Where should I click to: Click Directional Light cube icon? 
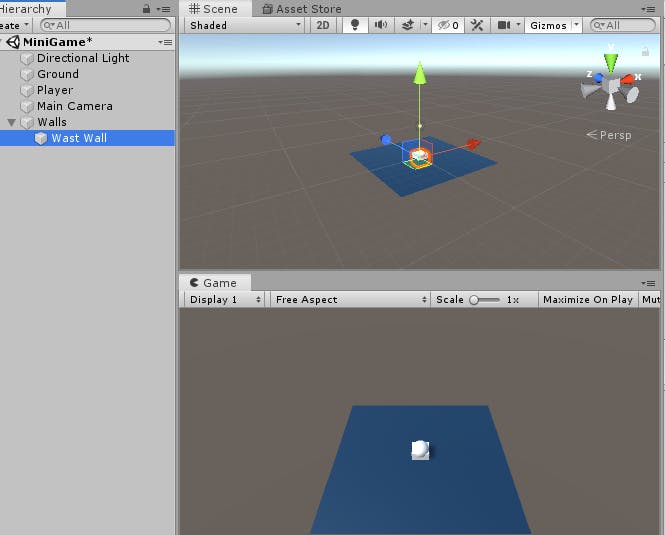(27, 59)
